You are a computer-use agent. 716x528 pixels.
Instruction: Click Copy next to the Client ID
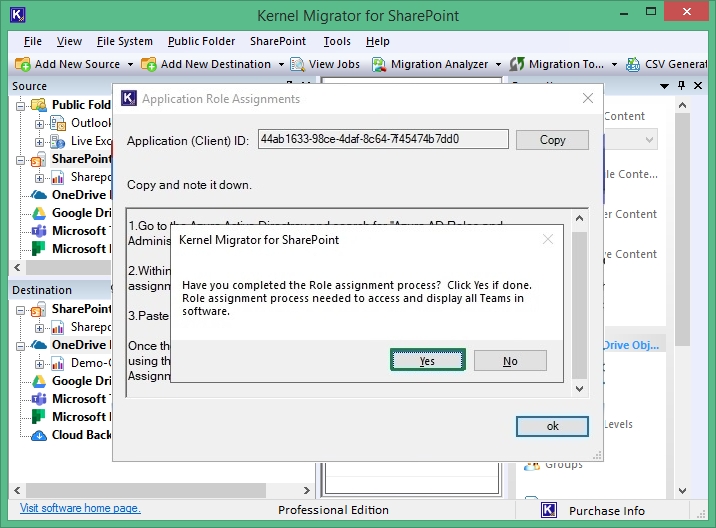(x=552, y=140)
